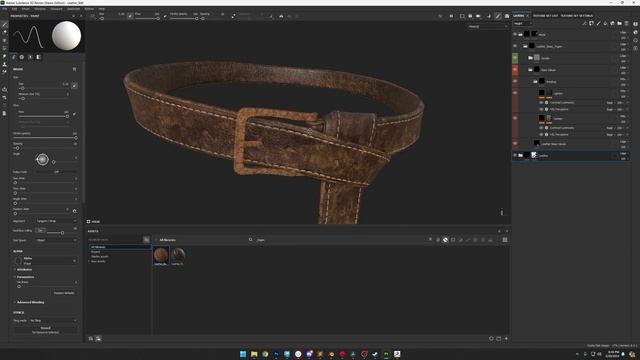Viewport: 640px width, 360px height.
Task: Jump to Alpha section in Properties
Action: [x=22, y=57]
